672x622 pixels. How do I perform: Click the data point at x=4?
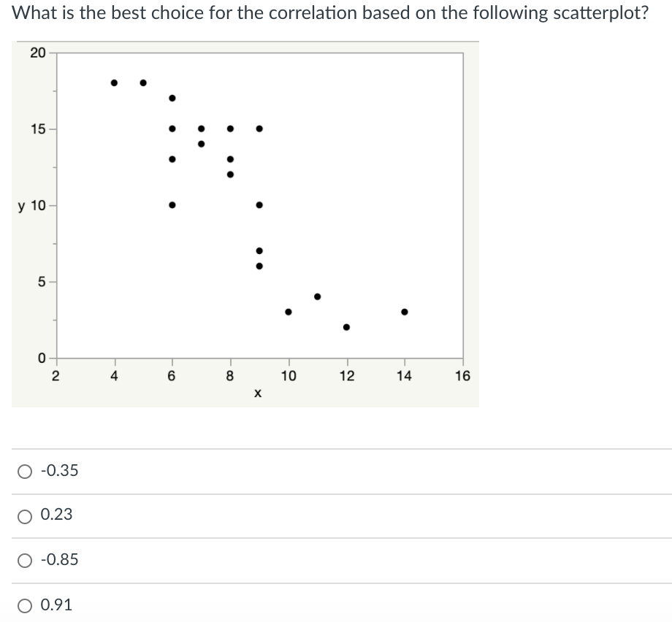click(114, 82)
